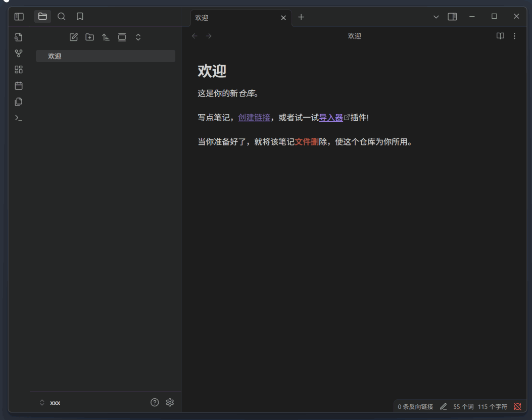
Task: Close the 欢迎 tab
Action: 283,18
